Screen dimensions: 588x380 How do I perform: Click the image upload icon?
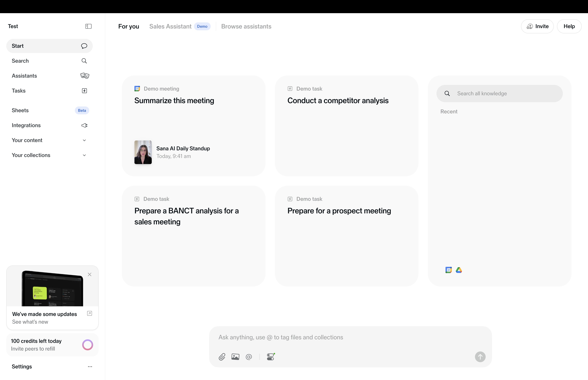235,357
